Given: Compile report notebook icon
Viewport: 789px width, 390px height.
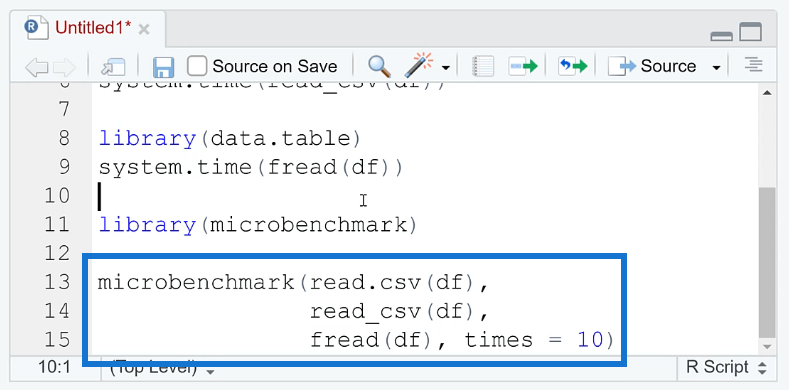Looking at the screenshot, I should click(x=483, y=66).
